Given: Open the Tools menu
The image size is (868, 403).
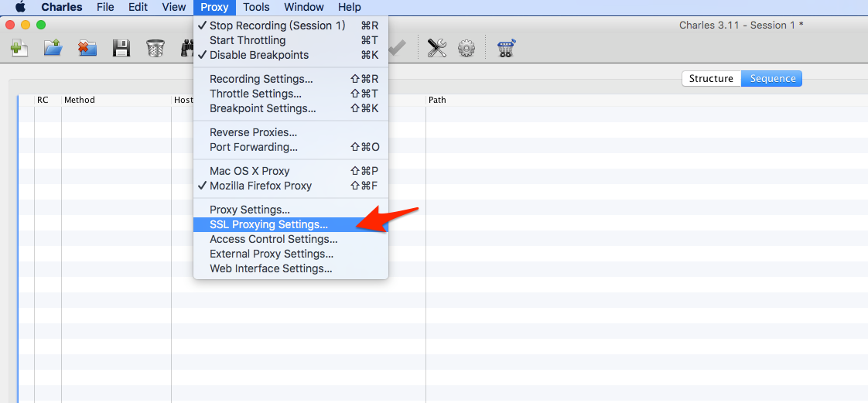Looking at the screenshot, I should [256, 7].
